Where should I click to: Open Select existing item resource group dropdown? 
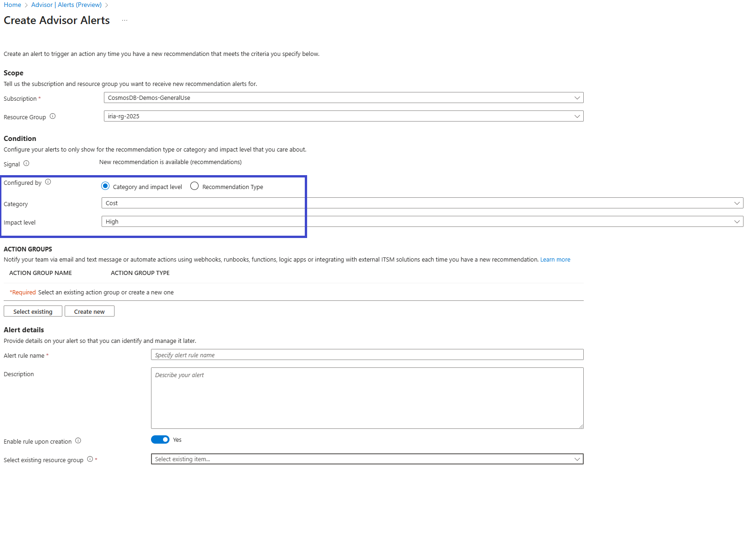[367, 459]
